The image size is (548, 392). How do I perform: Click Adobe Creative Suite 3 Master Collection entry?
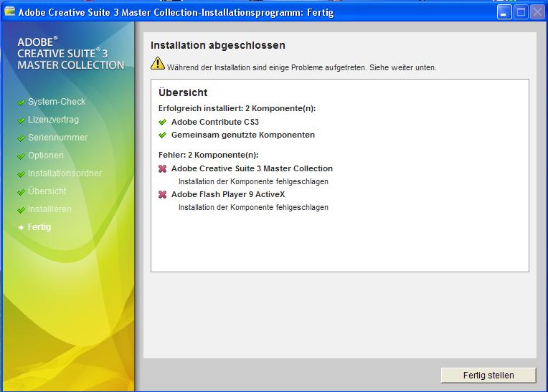click(252, 168)
